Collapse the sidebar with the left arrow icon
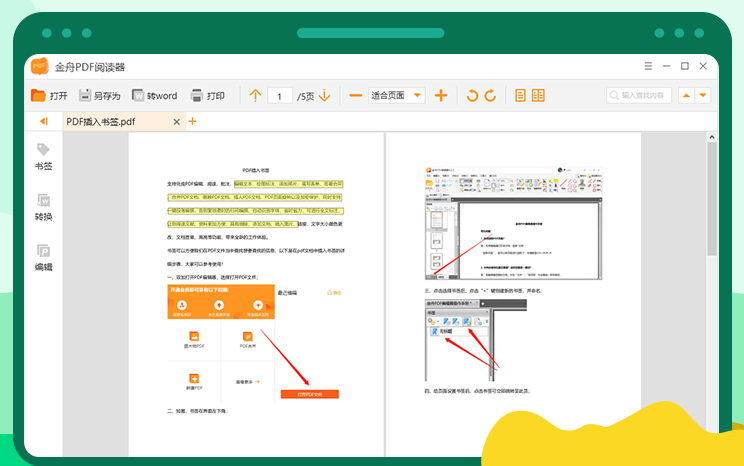The height and width of the screenshot is (466, 744). pos(44,121)
